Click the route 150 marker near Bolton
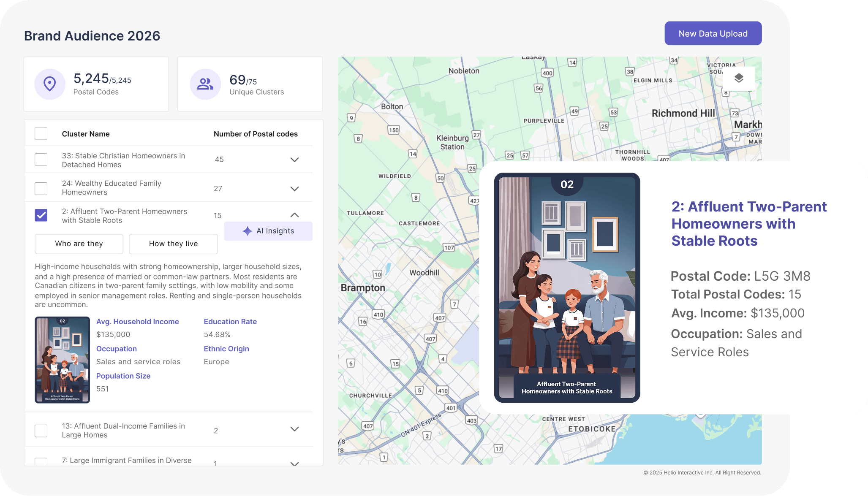Screen dimensions: 868x496 [x=394, y=130]
